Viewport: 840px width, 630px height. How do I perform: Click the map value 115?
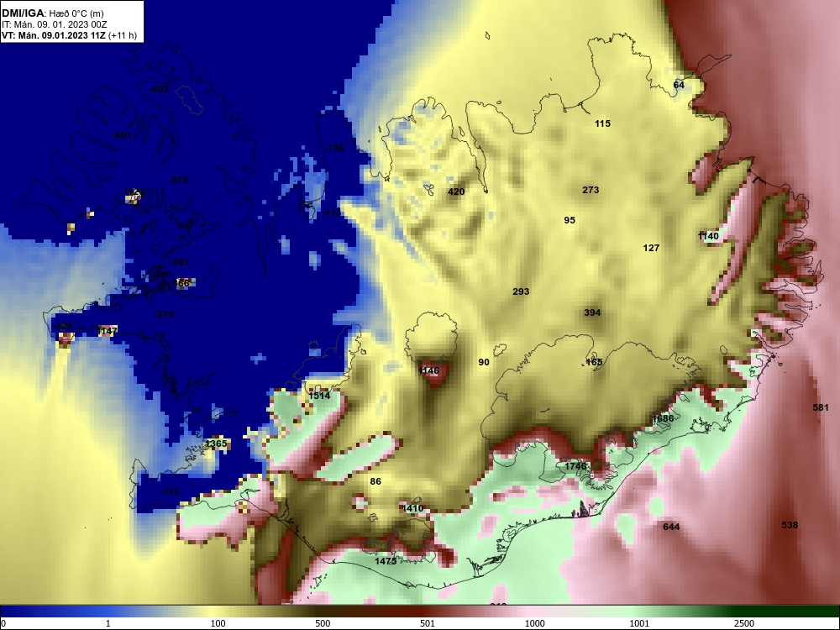(602, 123)
